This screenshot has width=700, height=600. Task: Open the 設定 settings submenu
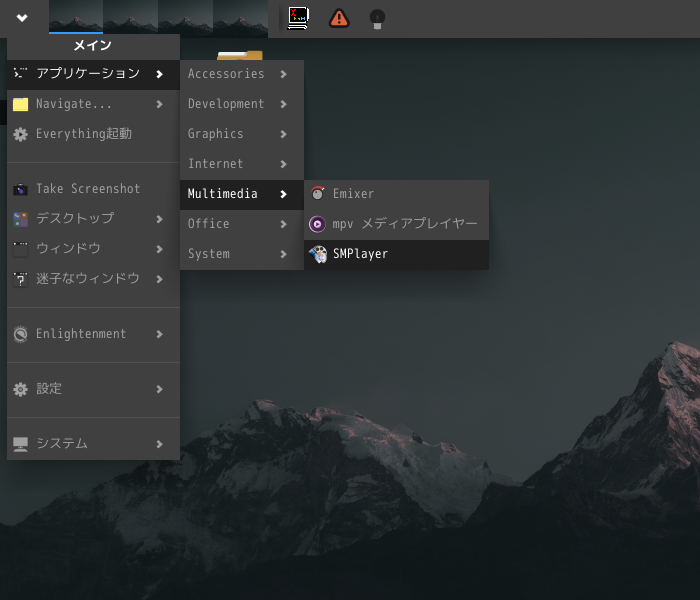click(93, 389)
